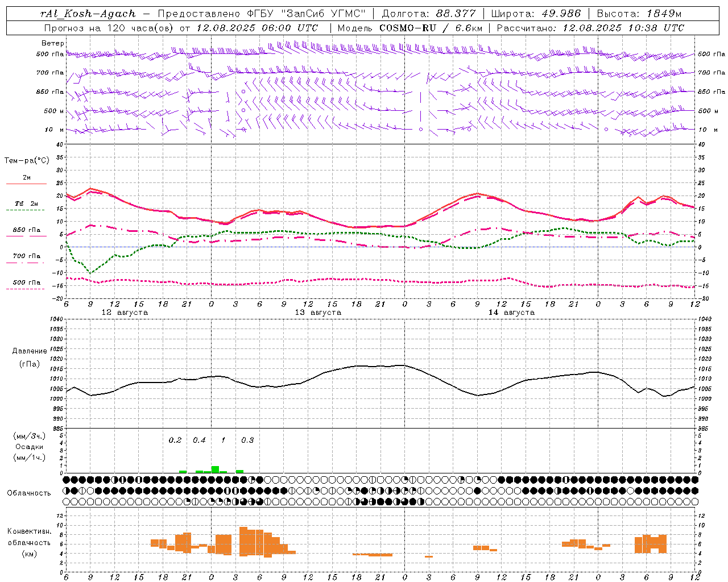This screenshot has height=582, width=728.
Task: Click the Конвективн. облачность label
Action: pos(29,537)
